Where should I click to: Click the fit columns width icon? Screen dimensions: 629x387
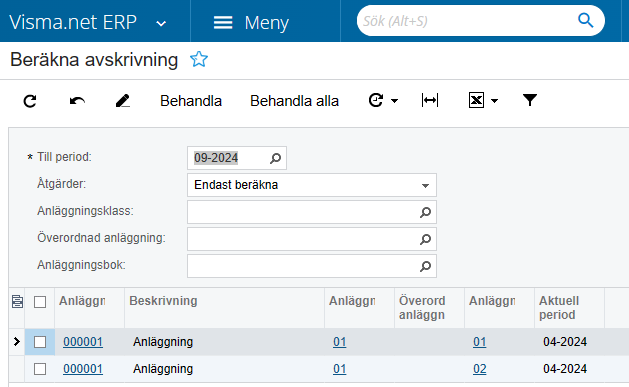[x=430, y=100]
